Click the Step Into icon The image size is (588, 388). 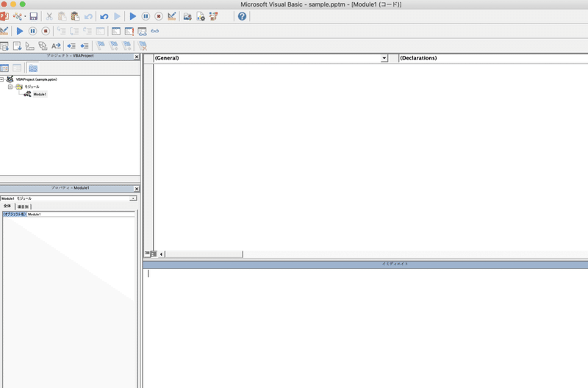tap(62, 31)
